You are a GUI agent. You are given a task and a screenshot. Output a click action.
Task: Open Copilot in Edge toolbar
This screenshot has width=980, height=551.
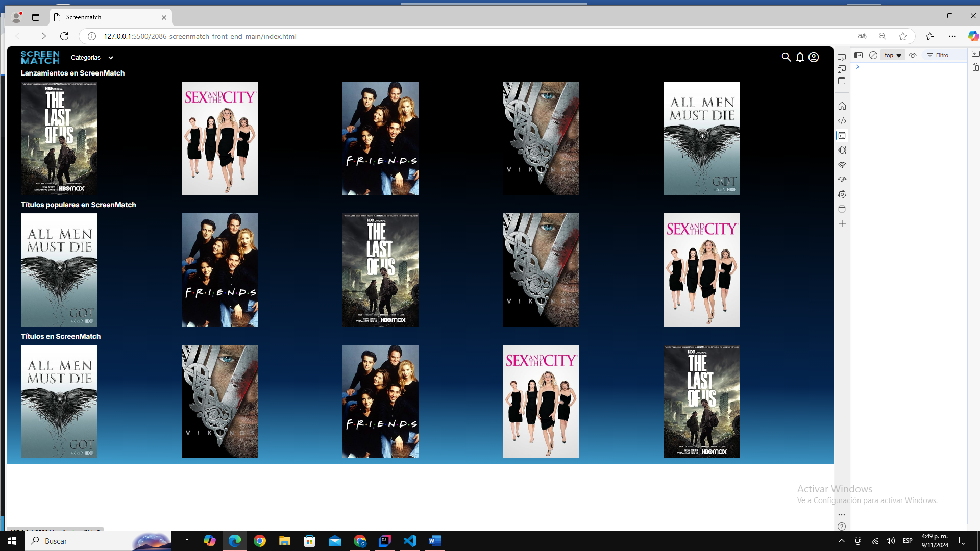coord(973,36)
